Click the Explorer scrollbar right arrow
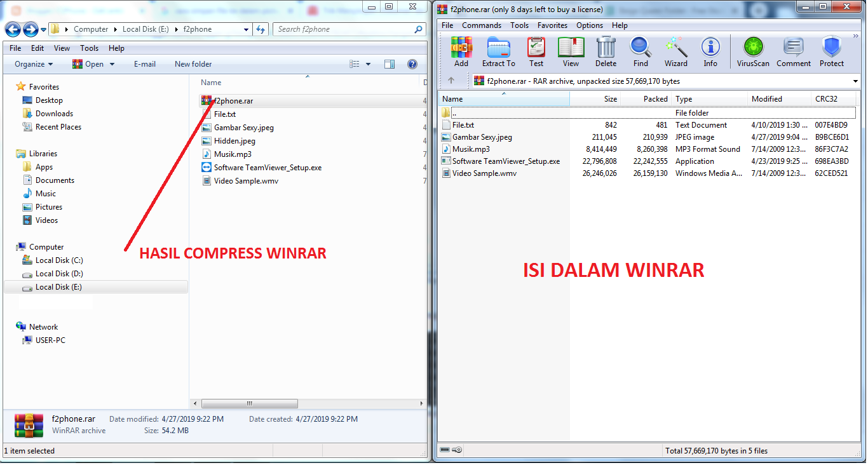868x470 pixels. [421, 403]
